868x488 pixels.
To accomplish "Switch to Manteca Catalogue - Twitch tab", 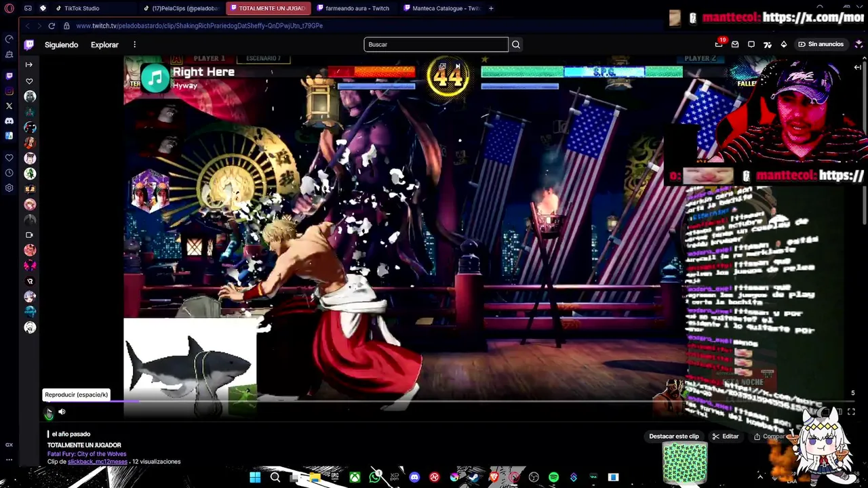I will click(441, 8).
